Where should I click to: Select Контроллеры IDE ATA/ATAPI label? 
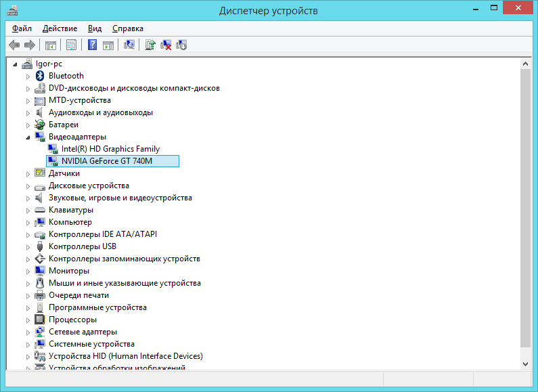(x=103, y=234)
